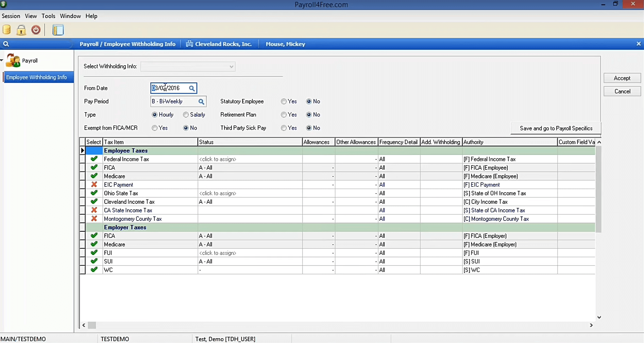The height and width of the screenshot is (343, 644).
Task: Collapse the Payroll tree in sidebar
Action: pyautogui.click(x=2, y=60)
